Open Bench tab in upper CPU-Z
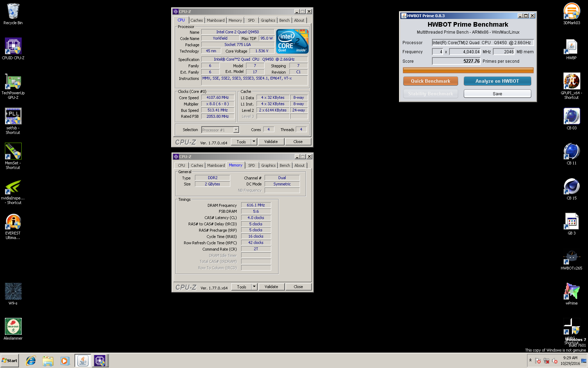 [x=285, y=20]
